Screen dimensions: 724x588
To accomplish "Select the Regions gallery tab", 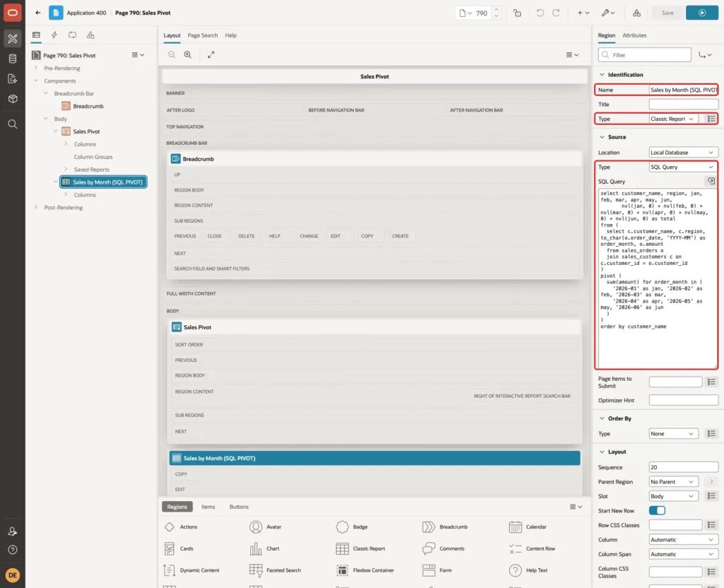I will click(177, 507).
